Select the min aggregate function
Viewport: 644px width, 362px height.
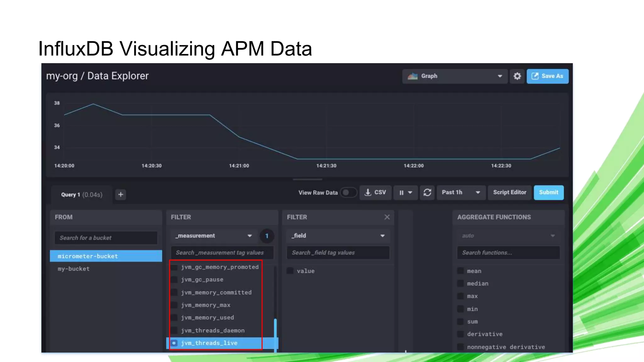(x=460, y=309)
